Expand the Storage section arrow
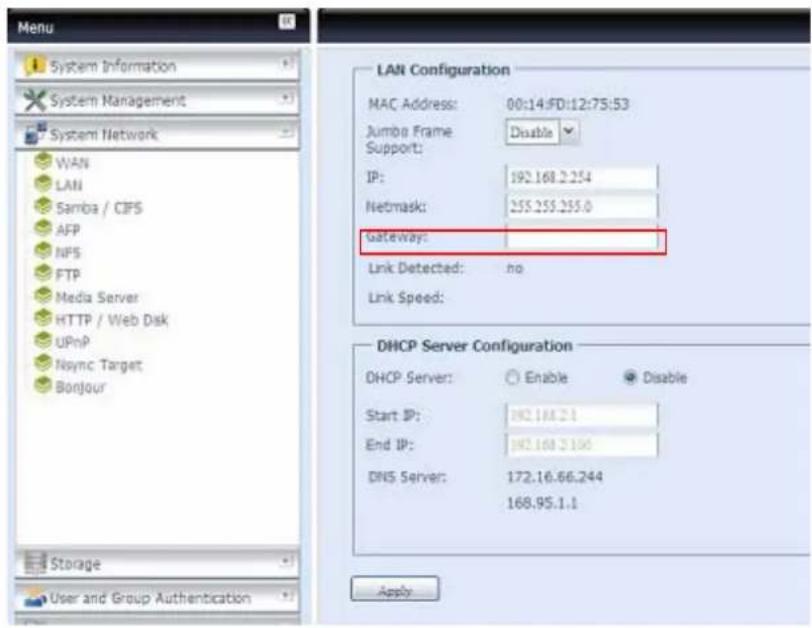 [x=286, y=562]
